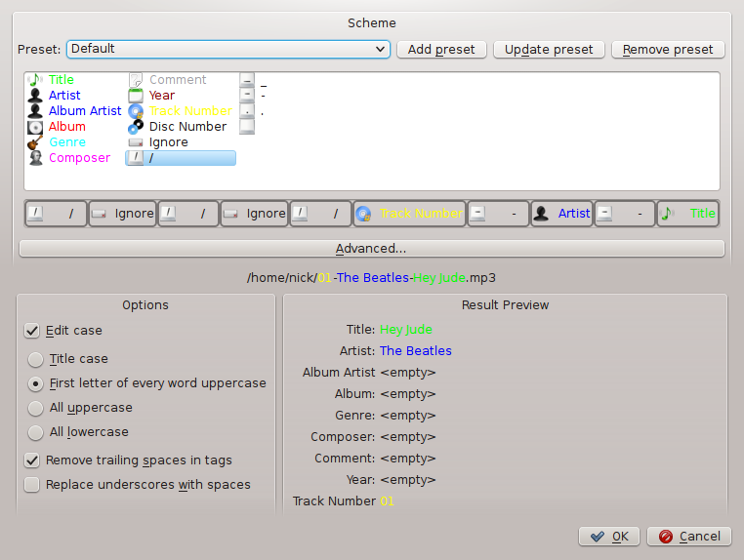Open the Preset dropdown
Screen dimensions: 744x560
coord(227,49)
